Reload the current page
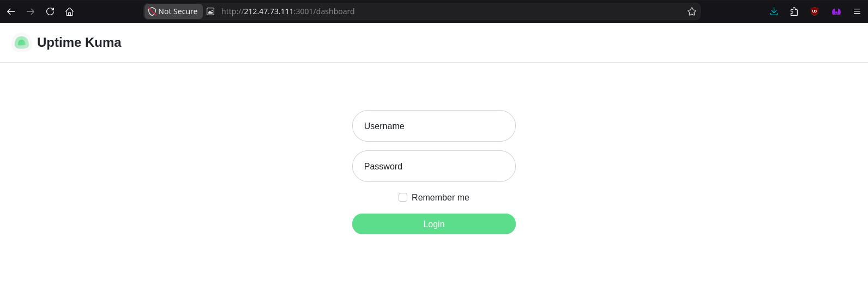868x304 pixels. coord(50,11)
